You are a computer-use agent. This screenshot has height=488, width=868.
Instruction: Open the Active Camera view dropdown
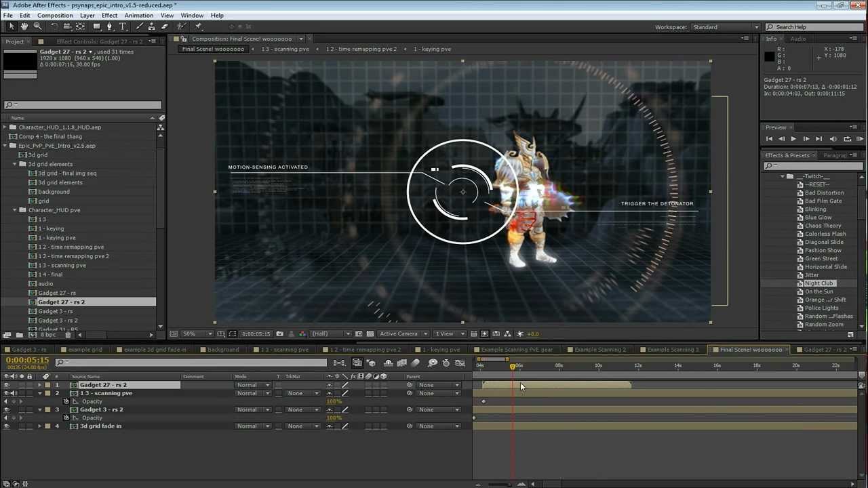pyautogui.click(x=403, y=333)
